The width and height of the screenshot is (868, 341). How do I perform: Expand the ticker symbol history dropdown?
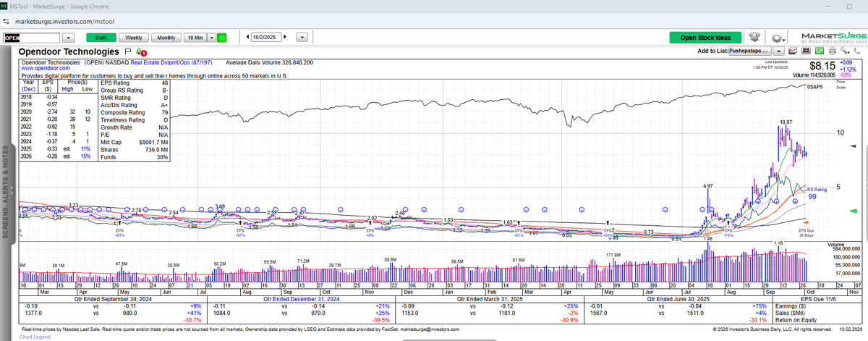[69, 38]
